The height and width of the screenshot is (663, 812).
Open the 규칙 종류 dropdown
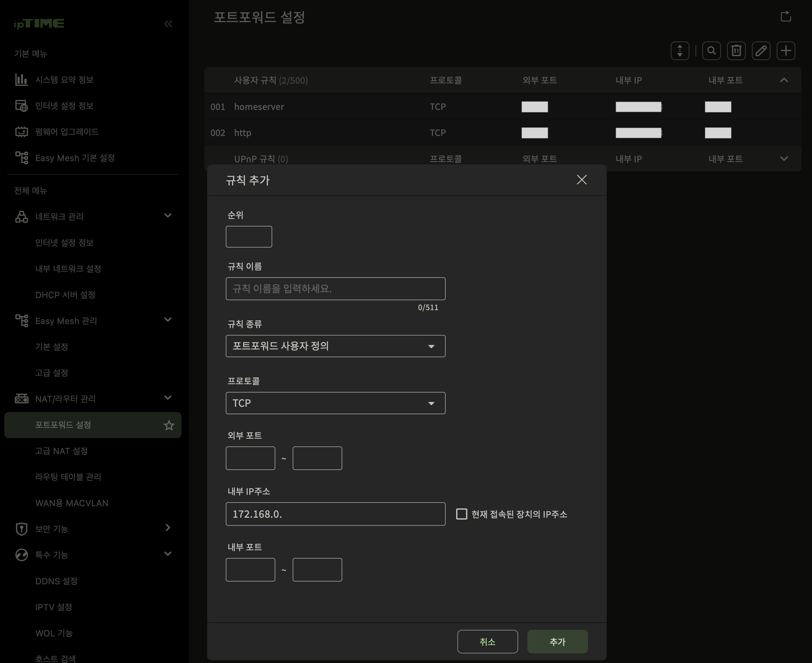[335, 346]
